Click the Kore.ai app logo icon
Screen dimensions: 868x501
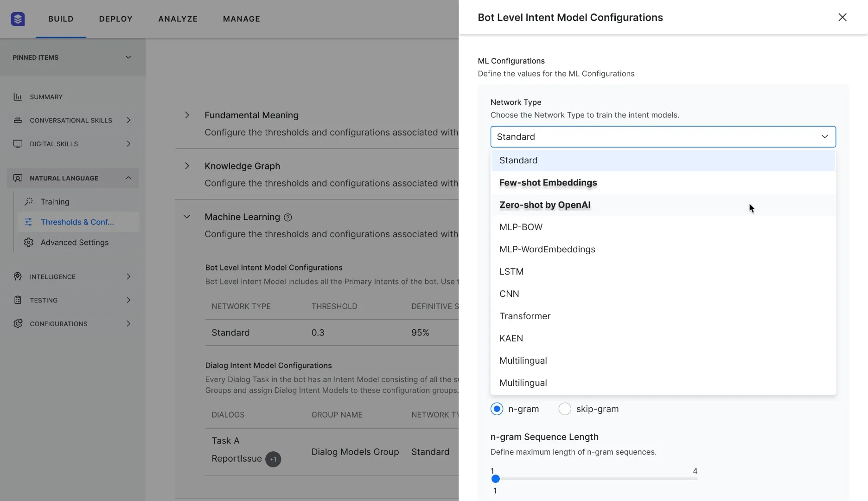click(18, 19)
